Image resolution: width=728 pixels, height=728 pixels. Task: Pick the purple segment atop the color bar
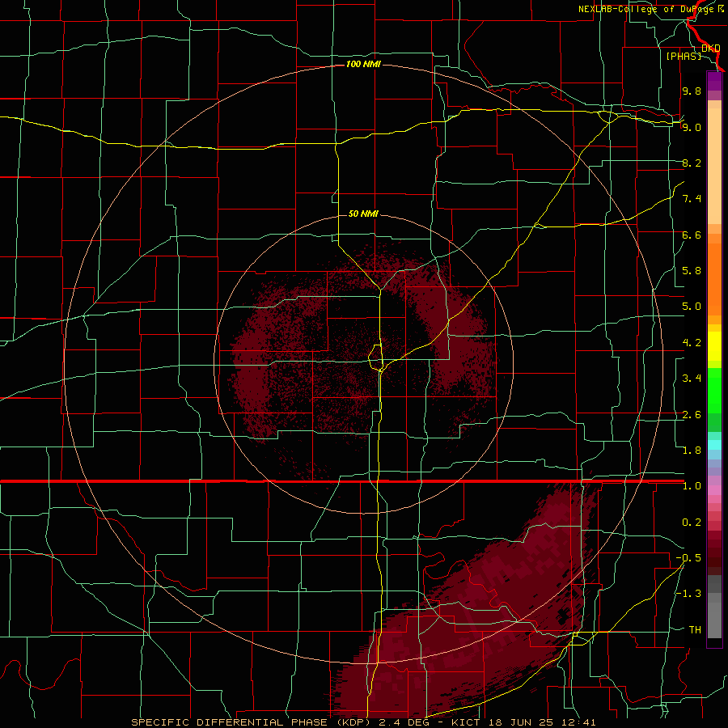point(714,82)
